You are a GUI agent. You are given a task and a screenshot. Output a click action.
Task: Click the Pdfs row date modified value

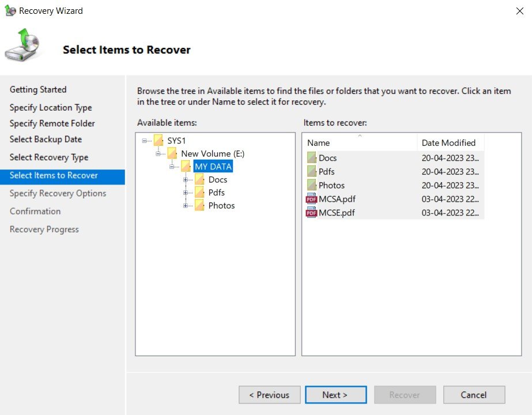[x=450, y=171]
